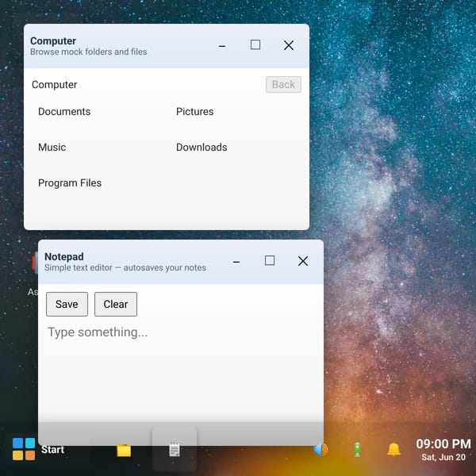Close the Computer window

[x=289, y=45]
